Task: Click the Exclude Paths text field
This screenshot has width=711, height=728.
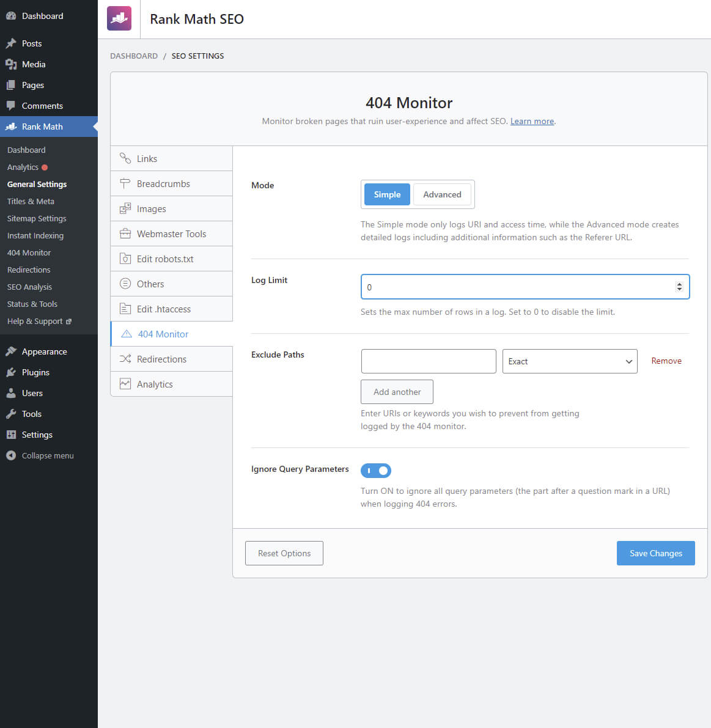Action: pos(429,361)
